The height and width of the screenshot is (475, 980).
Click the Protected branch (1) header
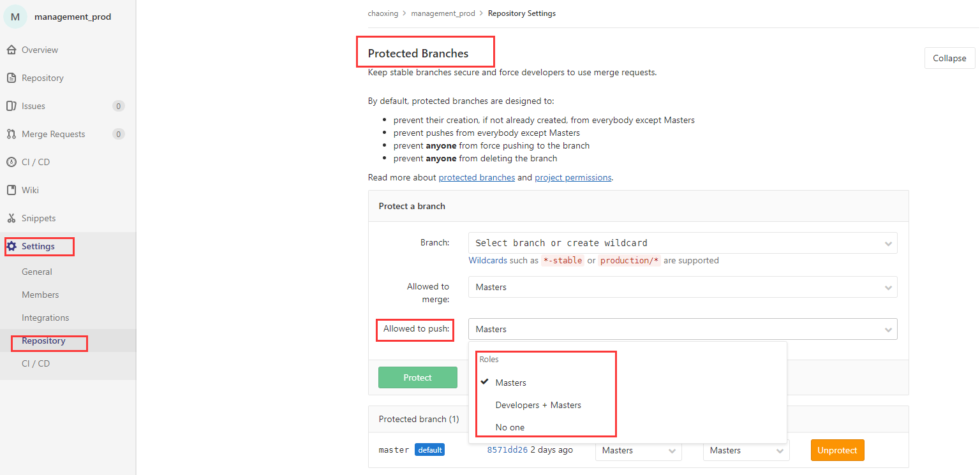[419, 419]
